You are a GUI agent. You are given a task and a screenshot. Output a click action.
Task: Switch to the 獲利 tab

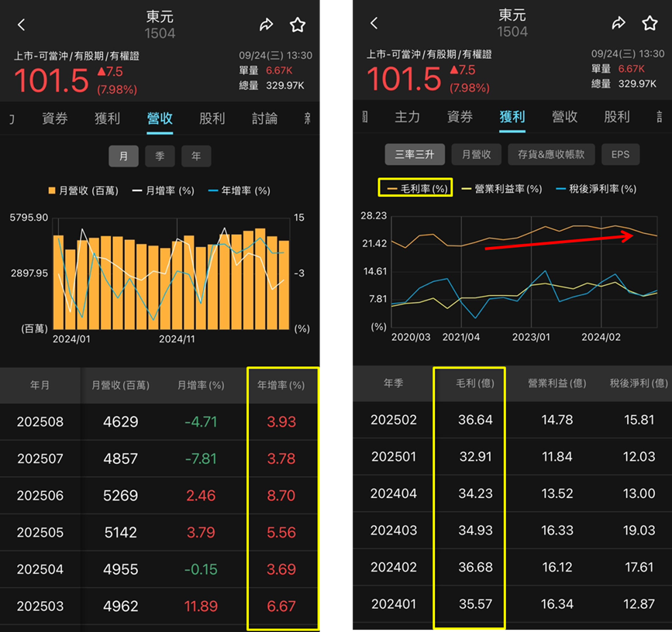(x=108, y=119)
